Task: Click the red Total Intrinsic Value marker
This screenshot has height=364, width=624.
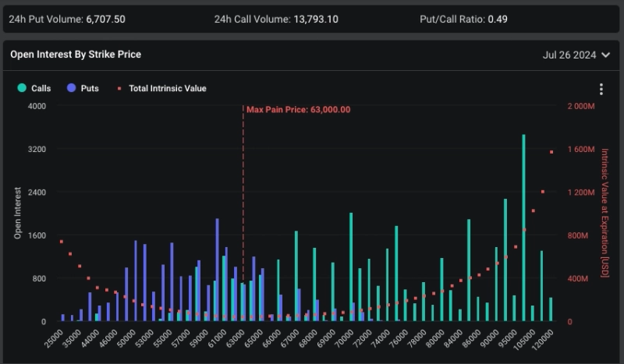Action: (119, 88)
